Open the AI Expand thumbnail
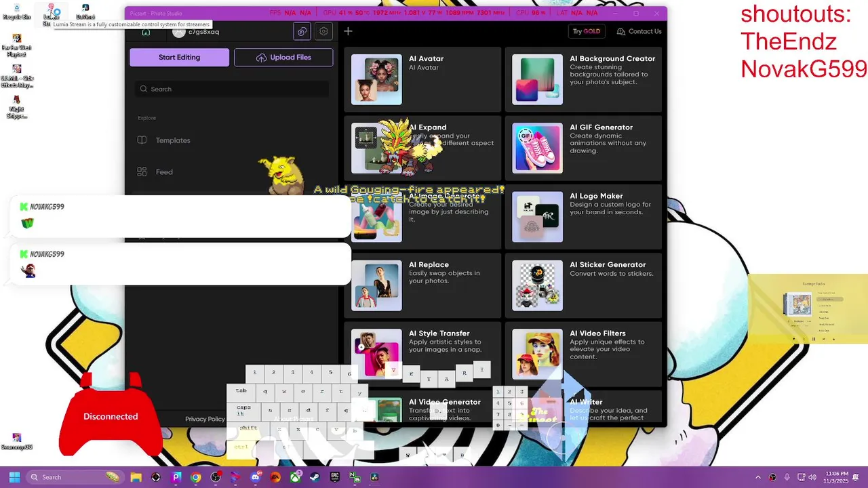 tap(376, 148)
